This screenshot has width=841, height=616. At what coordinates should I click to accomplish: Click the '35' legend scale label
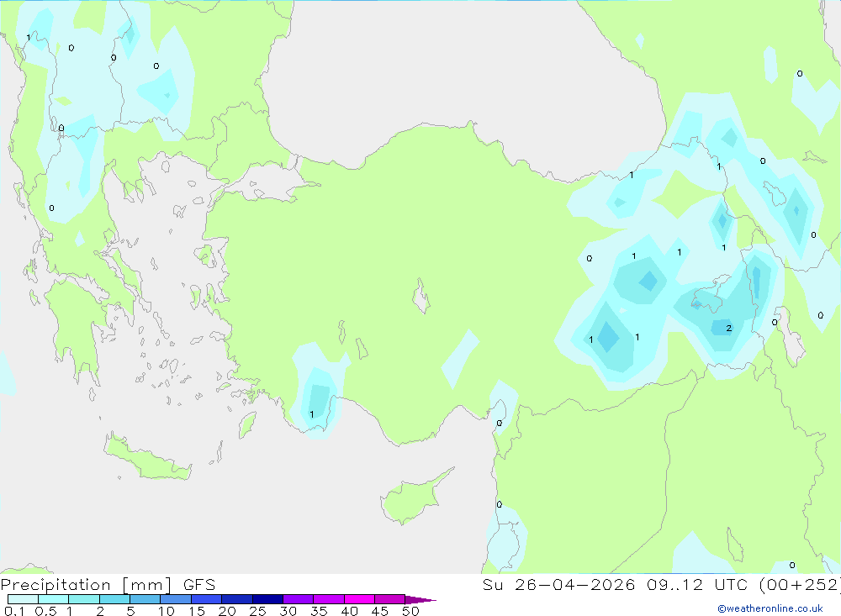(319, 611)
